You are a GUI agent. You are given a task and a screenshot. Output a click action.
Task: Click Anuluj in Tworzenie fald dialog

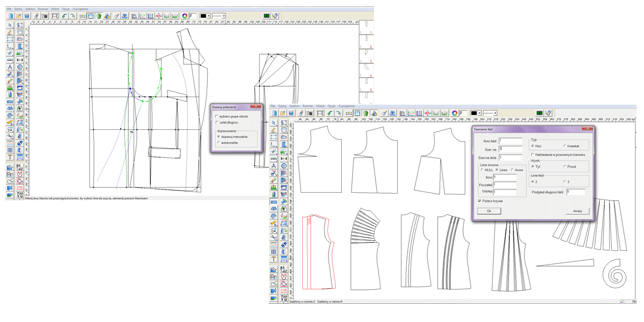(x=577, y=211)
